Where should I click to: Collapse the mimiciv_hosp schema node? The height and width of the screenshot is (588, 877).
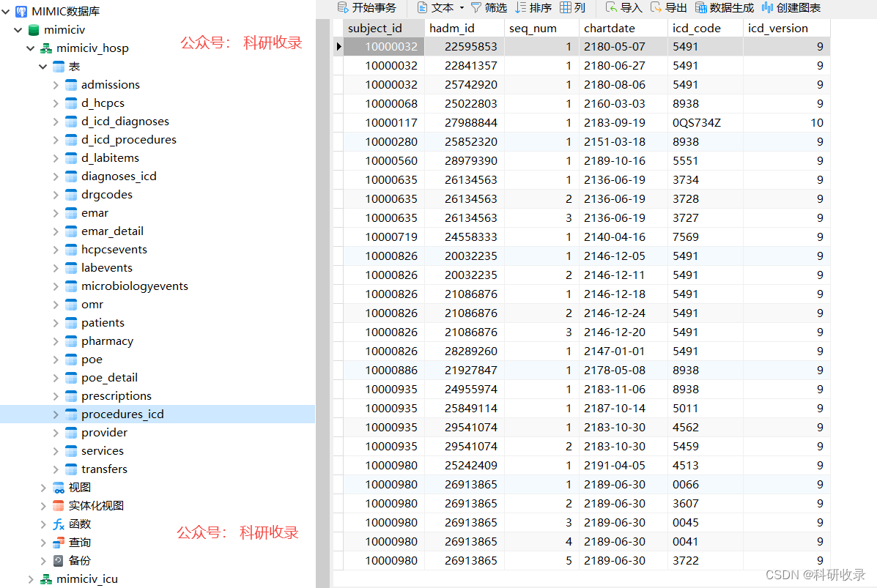[30, 48]
